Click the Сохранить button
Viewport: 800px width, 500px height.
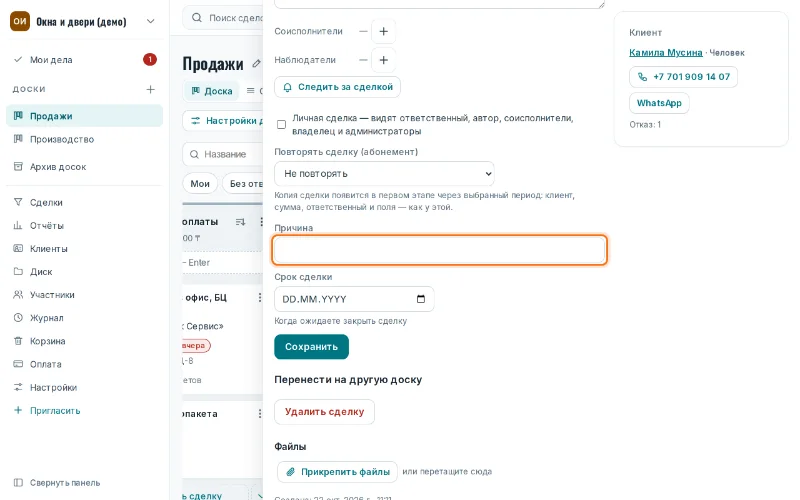point(311,347)
